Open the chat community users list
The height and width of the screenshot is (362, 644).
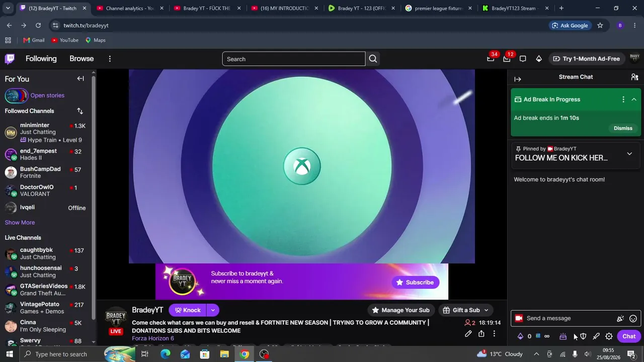click(x=634, y=77)
